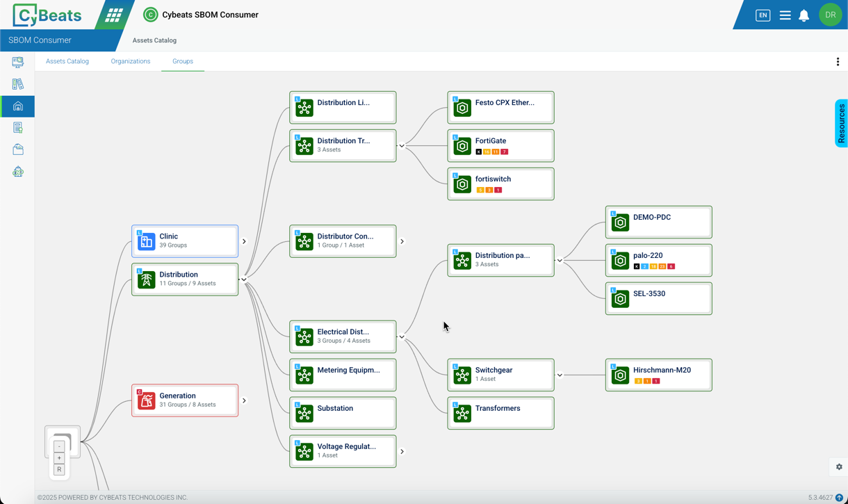Open the three-dot options menu

(x=838, y=62)
